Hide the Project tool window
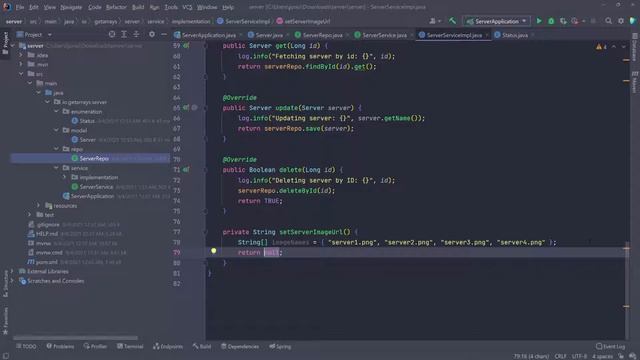This screenshot has width=640, height=360. pos(164,35)
